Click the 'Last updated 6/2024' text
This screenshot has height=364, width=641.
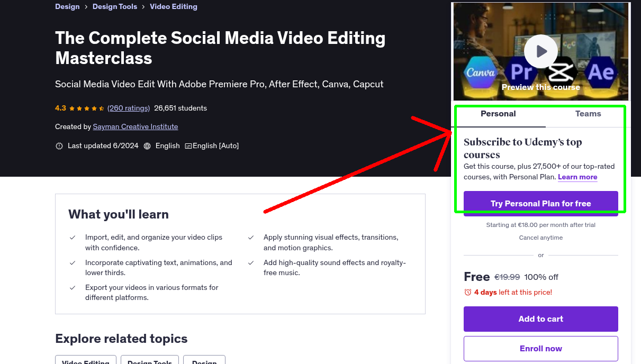(x=103, y=145)
